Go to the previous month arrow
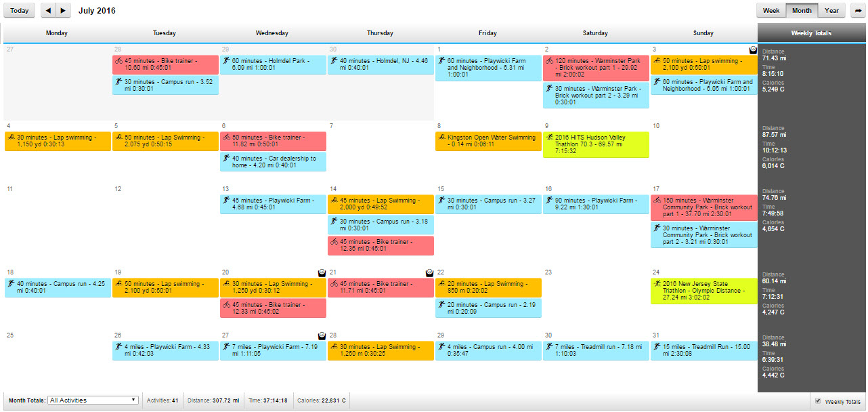 [x=48, y=11]
